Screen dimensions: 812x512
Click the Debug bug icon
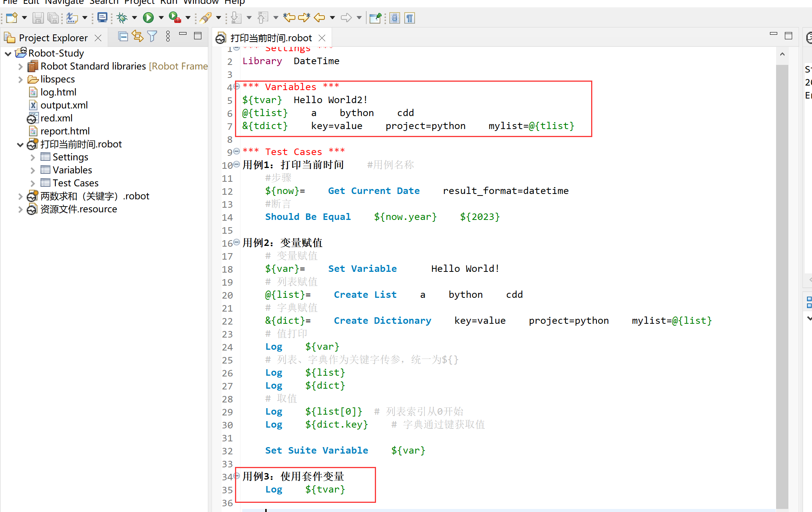click(122, 18)
